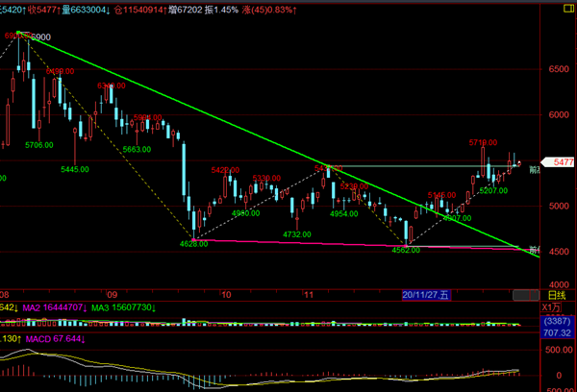577x392 pixels.
Task: Click the 4628.00 low price label
Action: coord(193,244)
